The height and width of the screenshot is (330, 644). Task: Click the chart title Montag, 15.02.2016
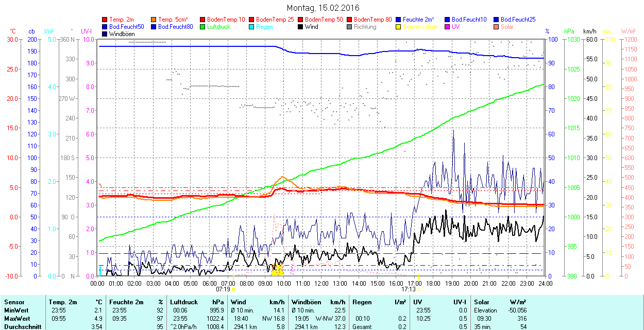323,8
